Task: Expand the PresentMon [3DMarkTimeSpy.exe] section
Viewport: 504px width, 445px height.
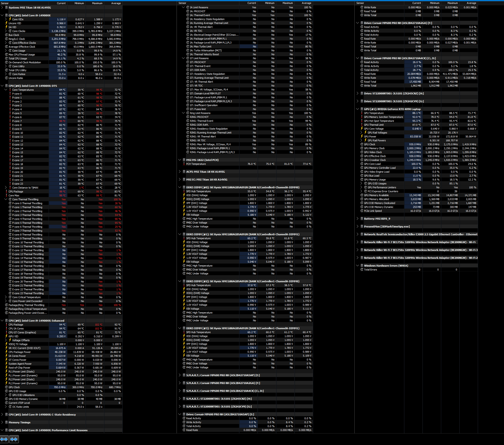Action: pos(357,227)
